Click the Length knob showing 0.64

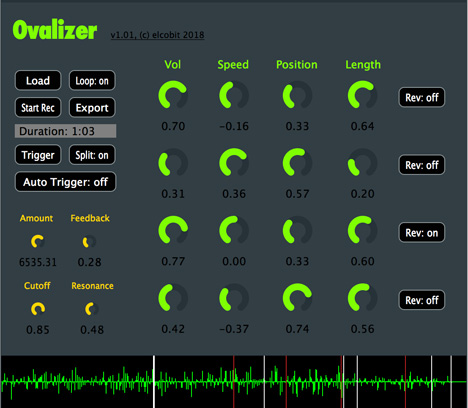pyautogui.click(x=362, y=95)
